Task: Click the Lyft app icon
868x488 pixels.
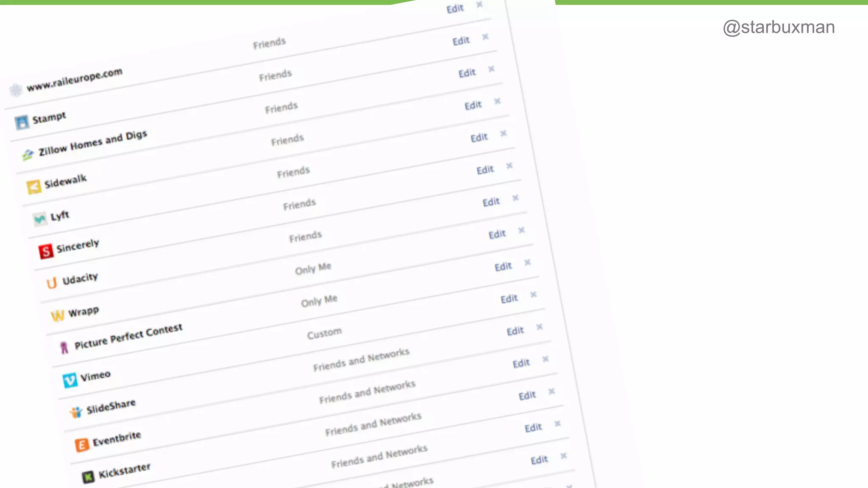Action: click(40, 219)
